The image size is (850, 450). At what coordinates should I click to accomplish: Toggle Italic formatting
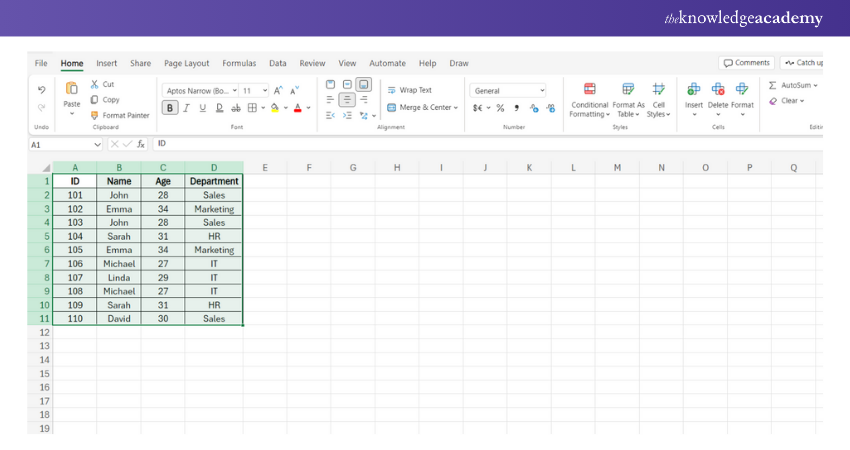pyautogui.click(x=186, y=108)
